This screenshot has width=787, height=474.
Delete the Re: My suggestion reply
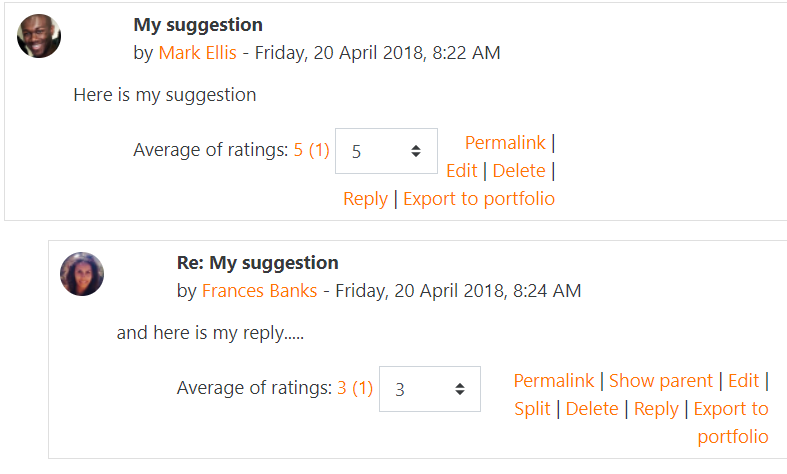point(592,409)
